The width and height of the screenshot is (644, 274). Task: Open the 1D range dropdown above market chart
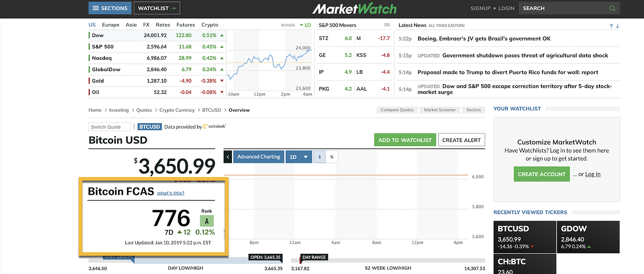[x=305, y=25]
